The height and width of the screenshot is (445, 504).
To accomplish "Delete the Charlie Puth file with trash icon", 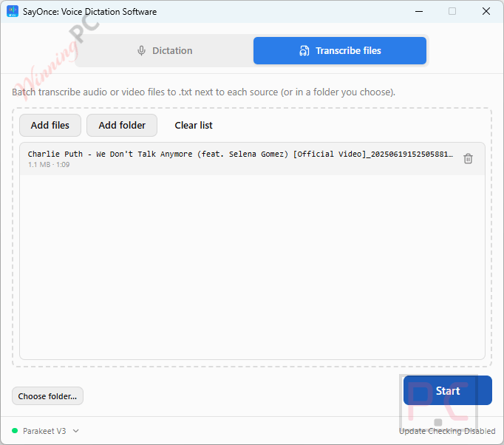I will 468,158.
